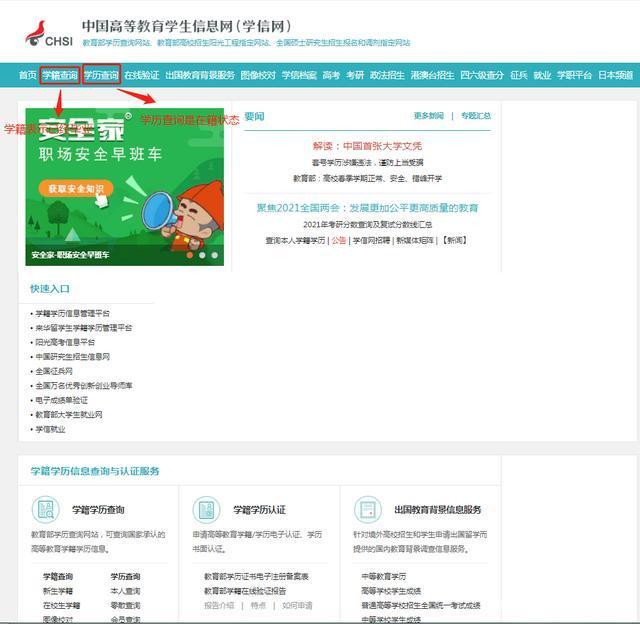Open the 出国教育背景信息服务 section icon
Screen dimensions: 640x624
pos(368,509)
